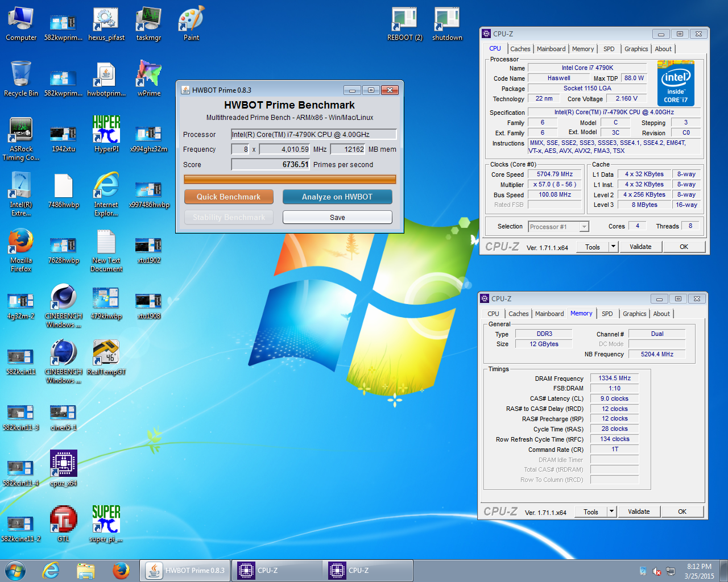Open the 582kcin11 screenshot file

coord(21,361)
